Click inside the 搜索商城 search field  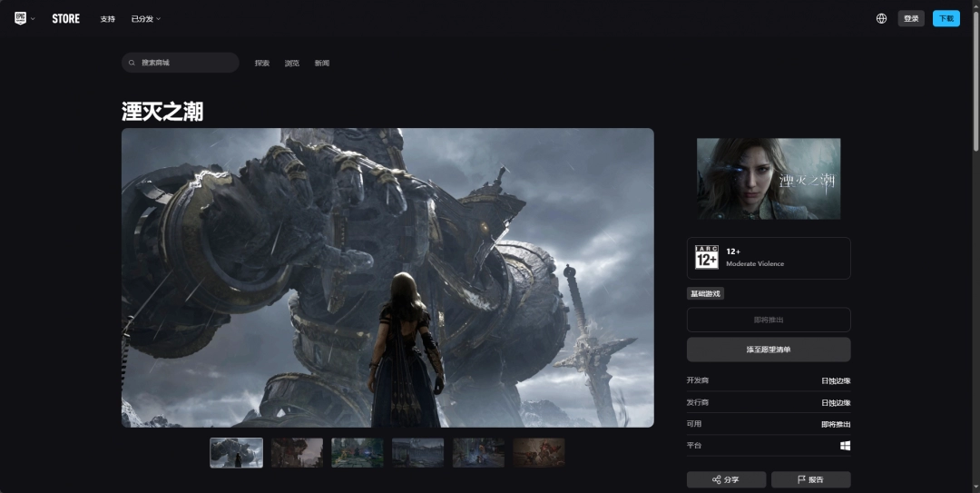coord(186,63)
